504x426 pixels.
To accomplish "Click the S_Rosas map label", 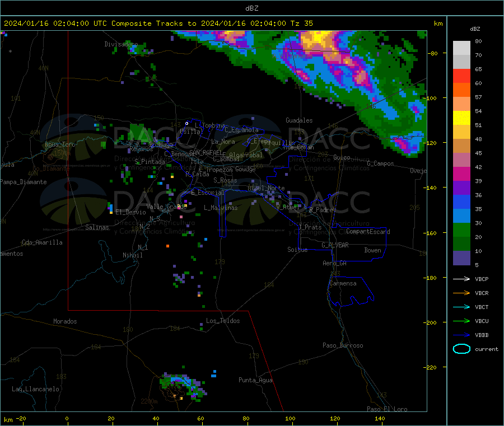I will point(225,181).
